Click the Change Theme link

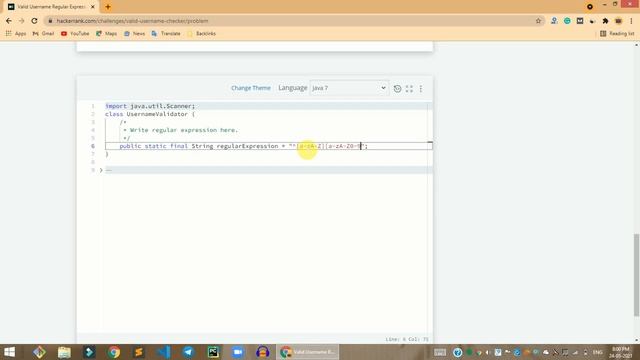coord(251,88)
